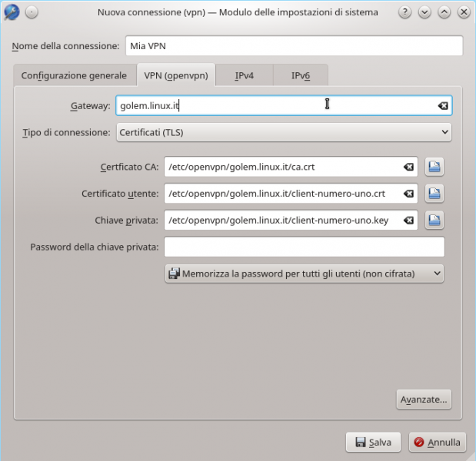This screenshot has height=461, width=476.
Task: Clear the Gateway field with its erase icon
Action: point(443,105)
